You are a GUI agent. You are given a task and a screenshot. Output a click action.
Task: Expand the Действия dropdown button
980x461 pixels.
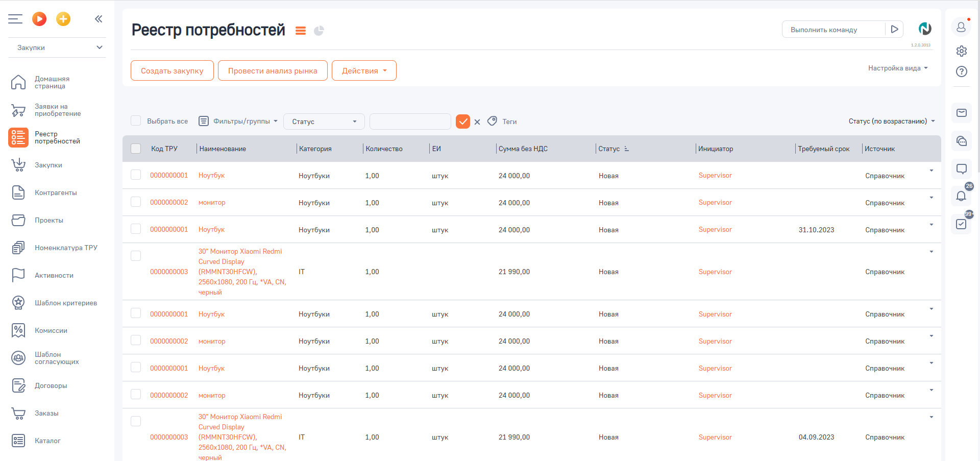pos(364,71)
